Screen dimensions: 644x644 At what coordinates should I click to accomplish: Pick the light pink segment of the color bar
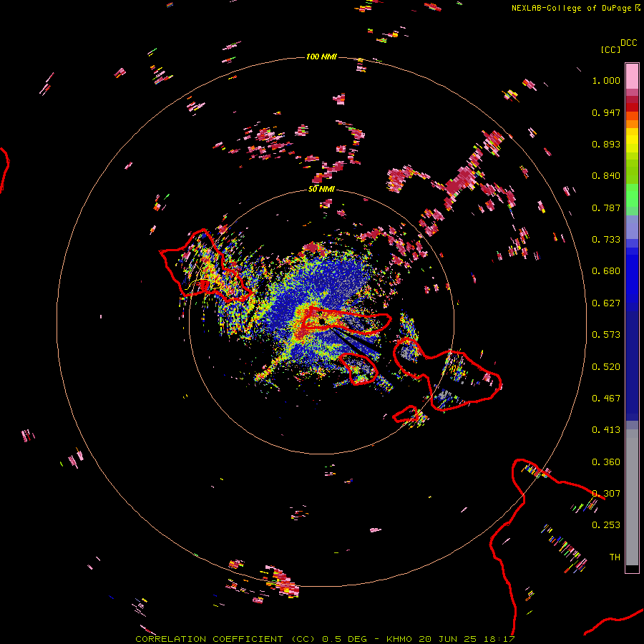(x=632, y=76)
